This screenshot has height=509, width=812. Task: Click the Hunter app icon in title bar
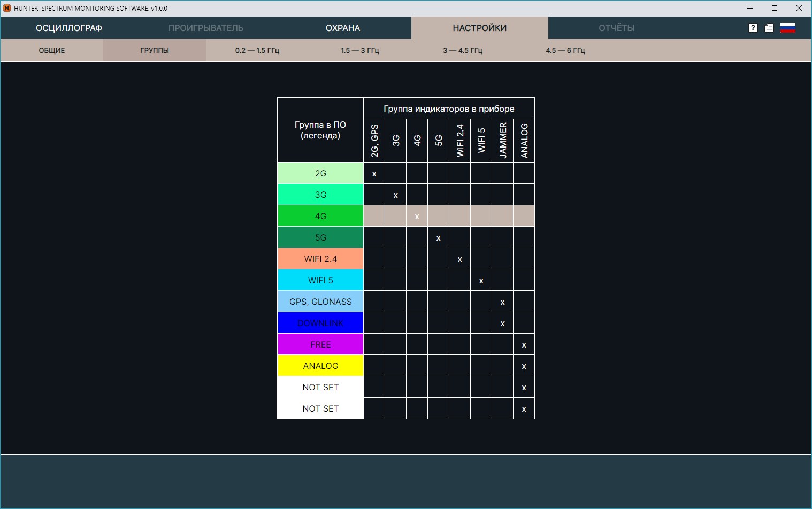coord(7,8)
